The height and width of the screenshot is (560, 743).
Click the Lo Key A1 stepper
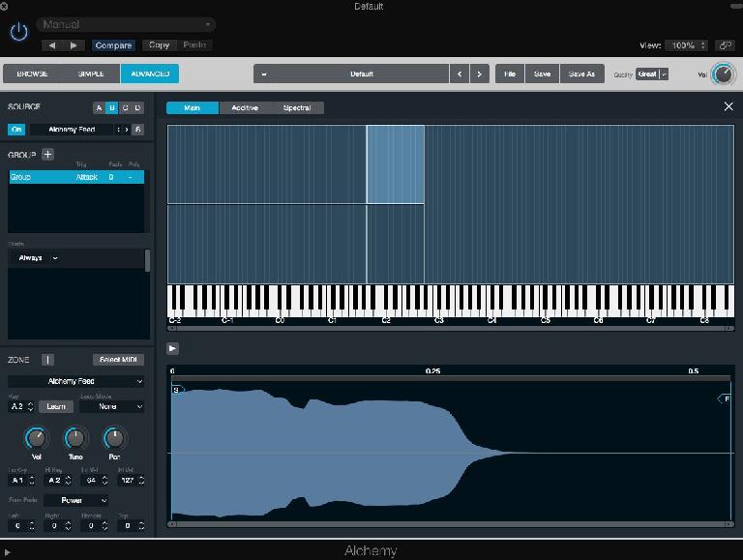(32, 481)
